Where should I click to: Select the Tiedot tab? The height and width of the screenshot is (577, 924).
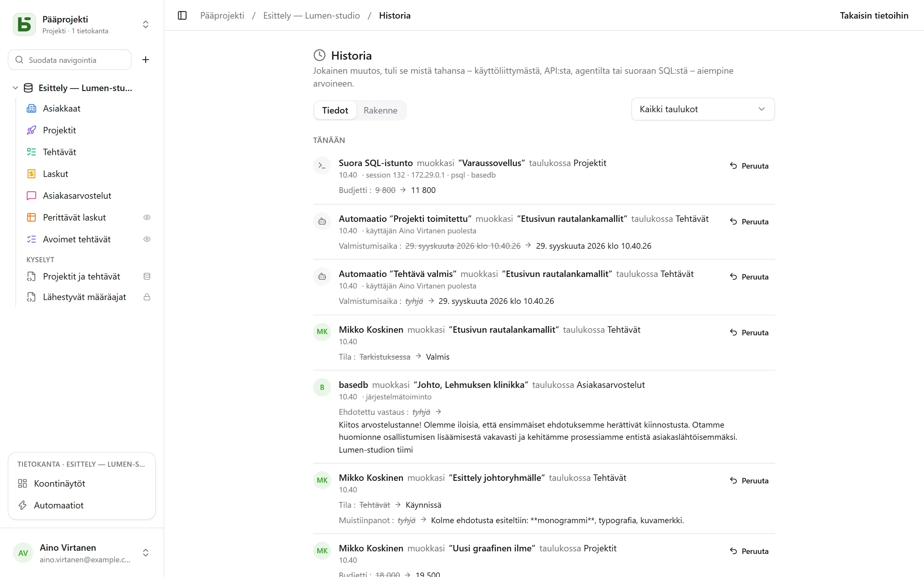pos(335,111)
